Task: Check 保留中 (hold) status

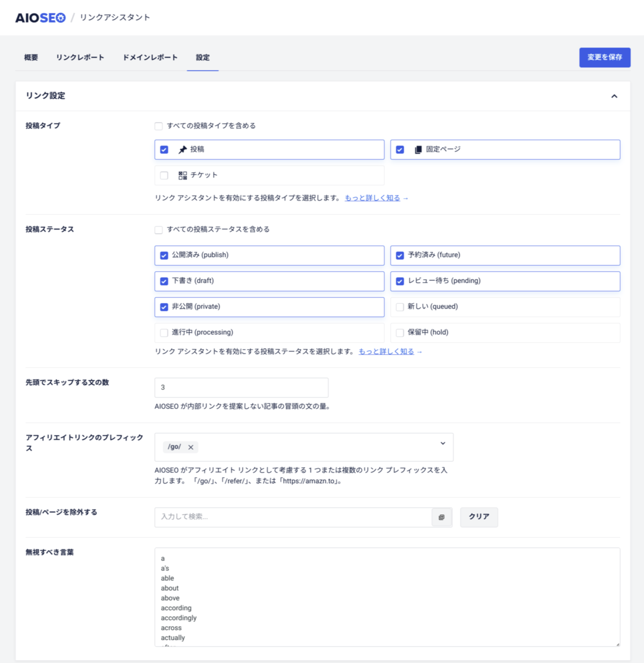Action: point(400,333)
